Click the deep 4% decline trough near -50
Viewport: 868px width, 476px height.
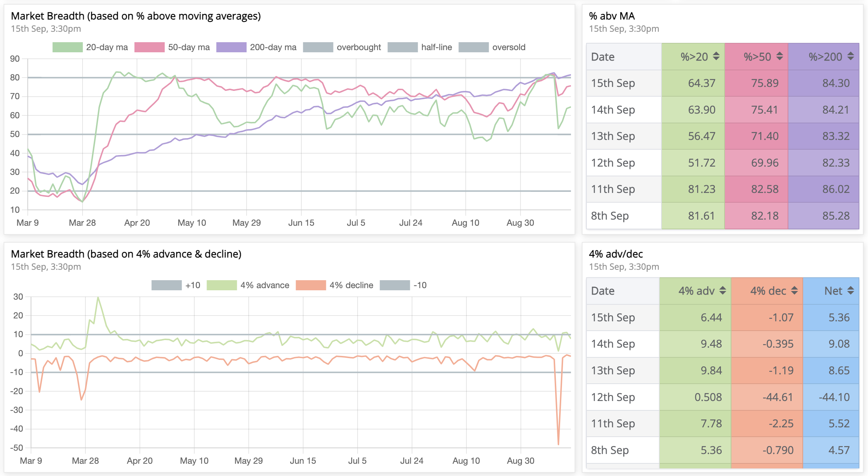558,444
